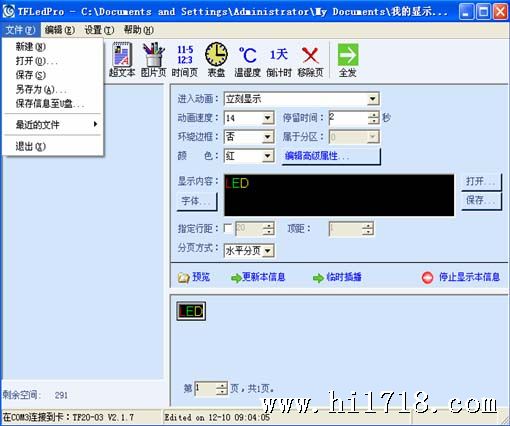The width and height of the screenshot is (510, 426).
Task: Adjust the top margin (顶距) stepper
Action: pos(368,229)
